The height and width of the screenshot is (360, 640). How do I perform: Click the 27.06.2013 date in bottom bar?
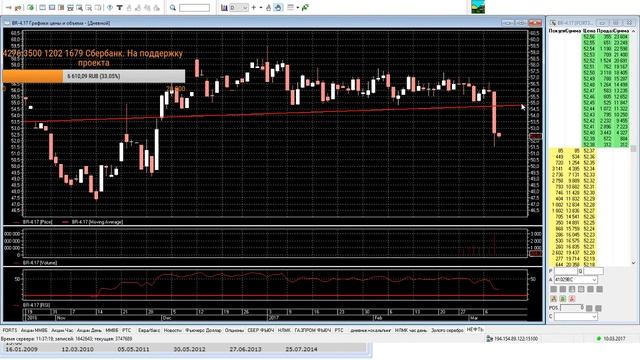tap(245, 349)
